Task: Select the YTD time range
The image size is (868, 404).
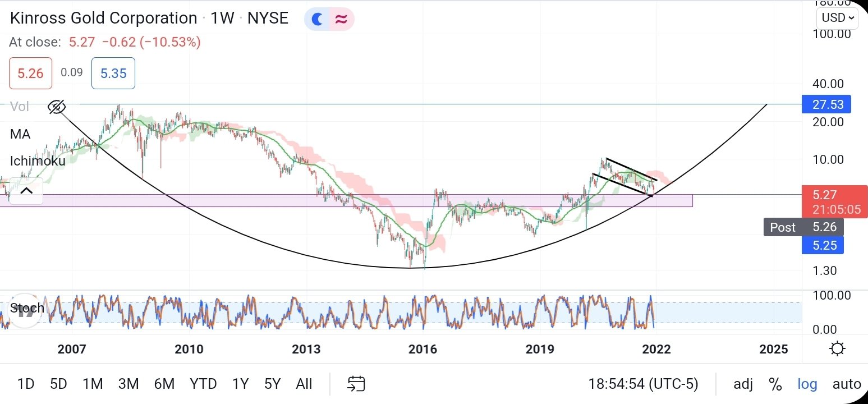Action: (203, 384)
